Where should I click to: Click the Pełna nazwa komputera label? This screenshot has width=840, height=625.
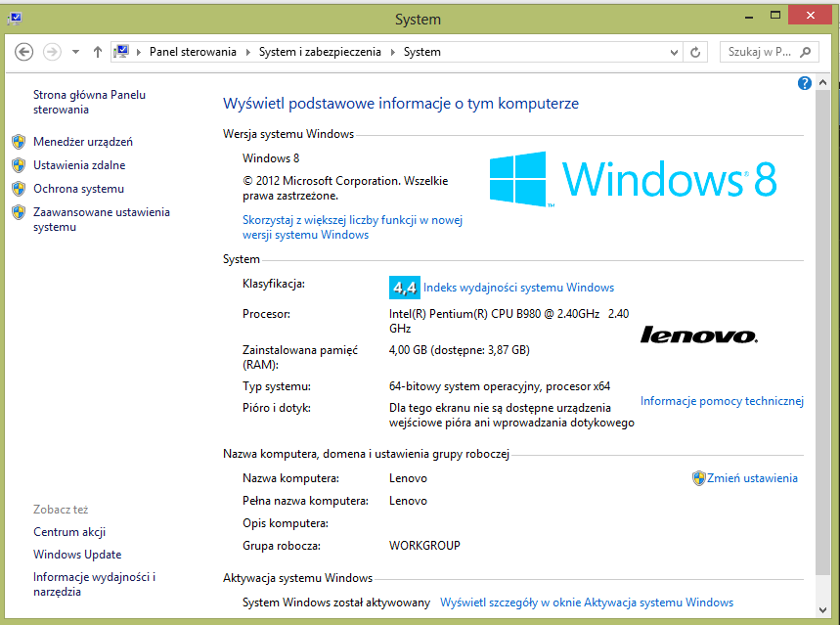click(x=305, y=501)
